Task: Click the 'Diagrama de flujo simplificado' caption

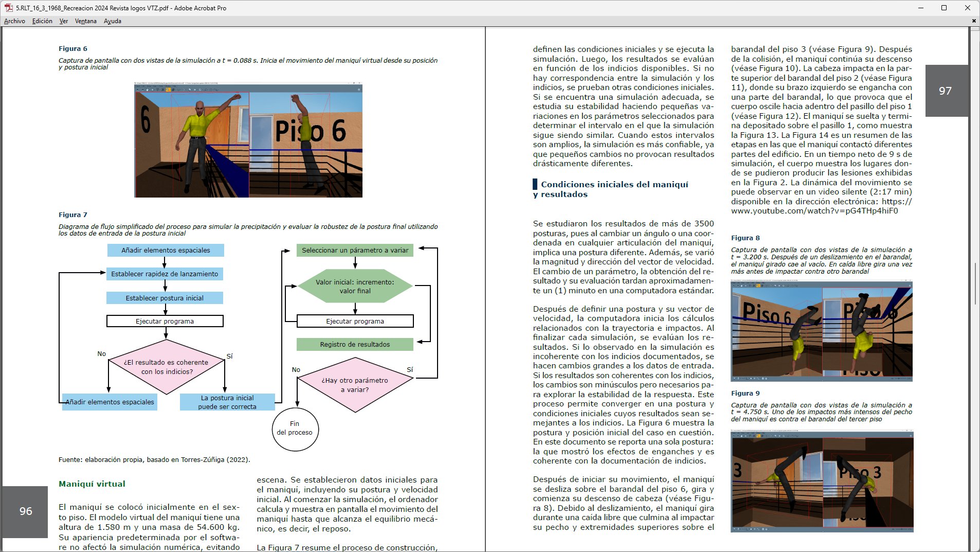Action: tap(248, 230)
